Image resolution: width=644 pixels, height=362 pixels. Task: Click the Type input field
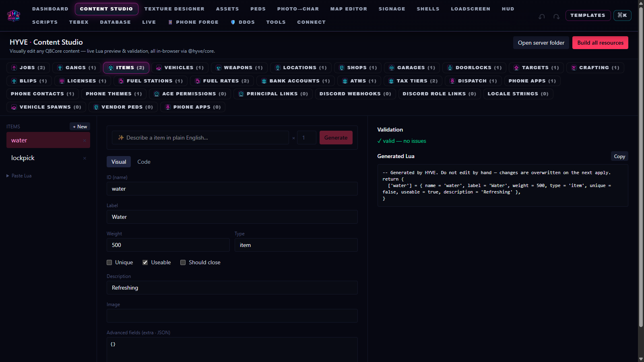(296, 245)
